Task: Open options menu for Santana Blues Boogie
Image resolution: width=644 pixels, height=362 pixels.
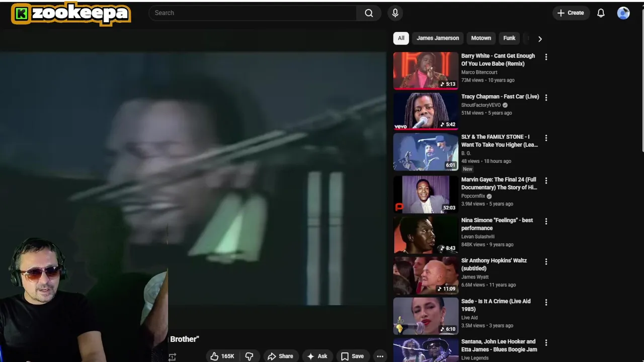Action: click(x=546, y=342)
